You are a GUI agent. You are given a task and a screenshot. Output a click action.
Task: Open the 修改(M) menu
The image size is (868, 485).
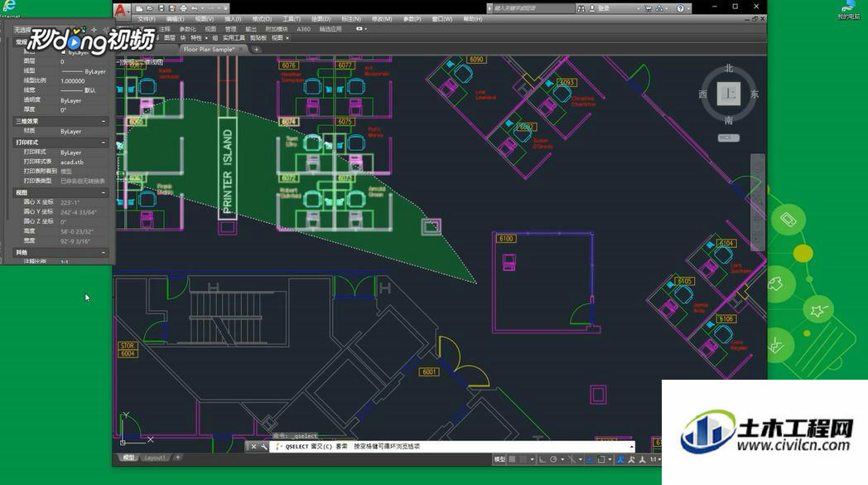382,19
